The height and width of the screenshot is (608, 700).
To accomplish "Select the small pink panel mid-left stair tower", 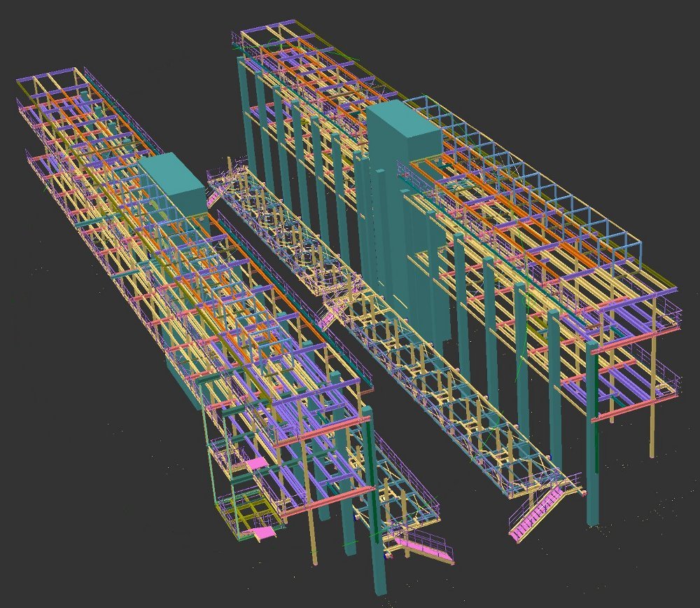I will click(x=256, y=463).
